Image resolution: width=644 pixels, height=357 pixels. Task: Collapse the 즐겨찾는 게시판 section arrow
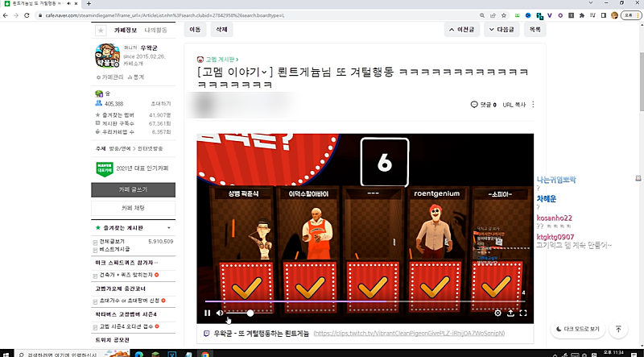169,228
